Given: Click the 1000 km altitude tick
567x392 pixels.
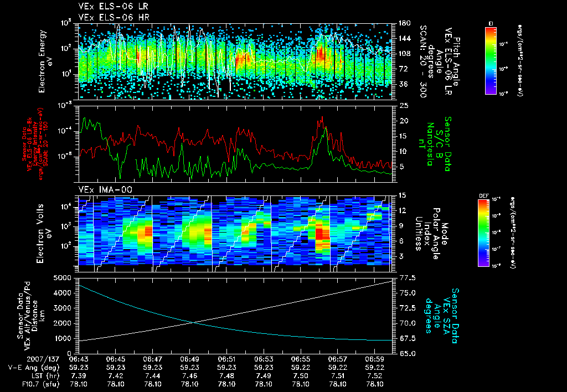Looking at the screenshot, I should (x=62, y=338).
